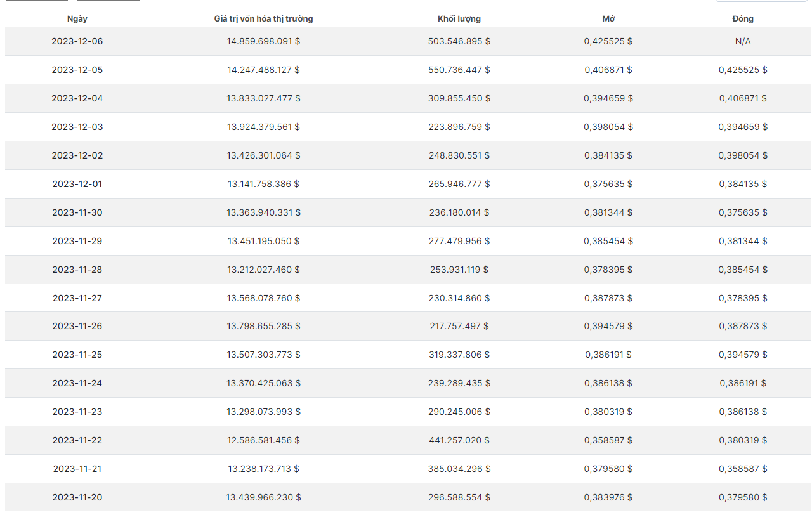Click volume value 309.855.450 $
Screen dimensions: 812x515
(x=459, y=98)
